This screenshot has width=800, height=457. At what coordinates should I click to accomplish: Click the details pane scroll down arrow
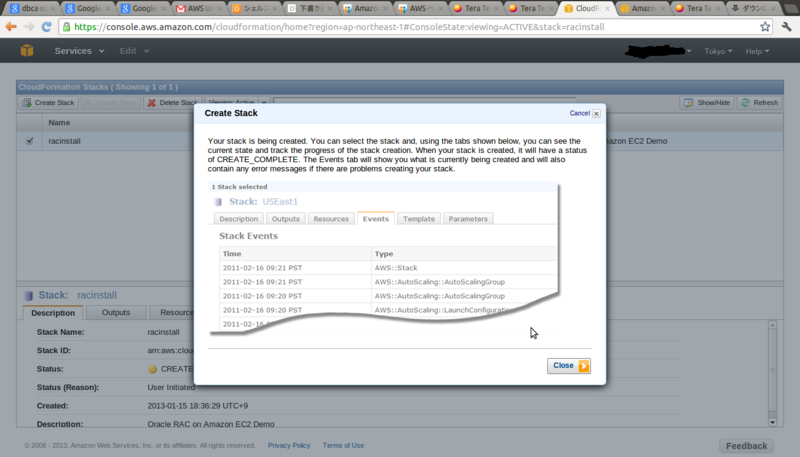pos(772,422)
